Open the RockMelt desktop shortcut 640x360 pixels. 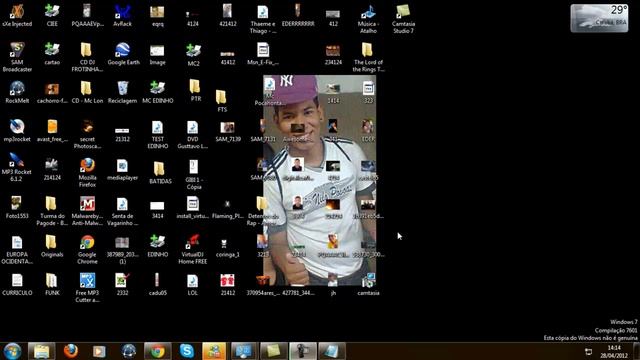coord(17,92)
